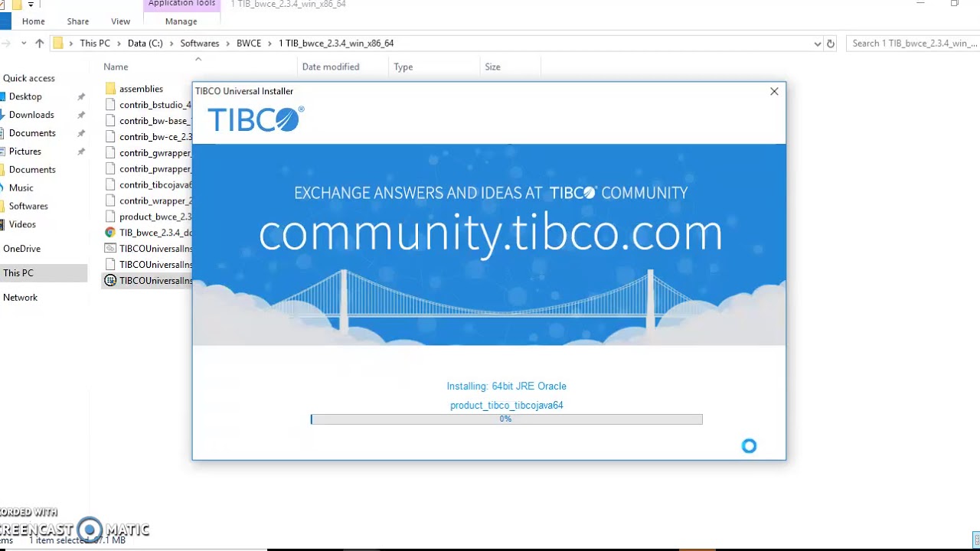Image resolution: width=980 pixels, height=551 pixels.
Task: Open the blue File tab
Action: (5, 21)
